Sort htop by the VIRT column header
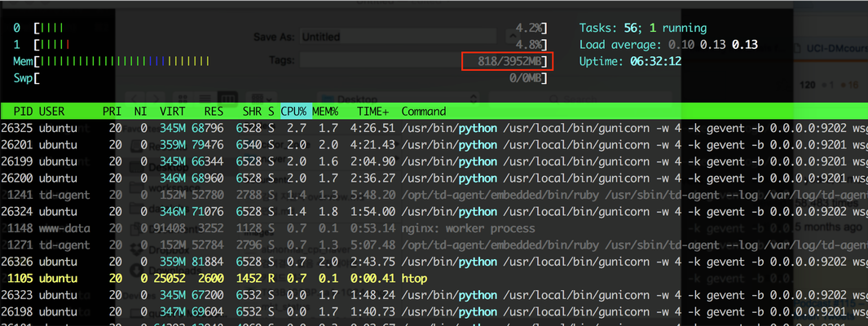 tap(173, 112)
